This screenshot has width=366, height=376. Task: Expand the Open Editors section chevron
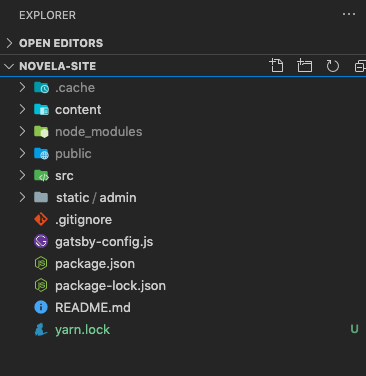[9, 43]
